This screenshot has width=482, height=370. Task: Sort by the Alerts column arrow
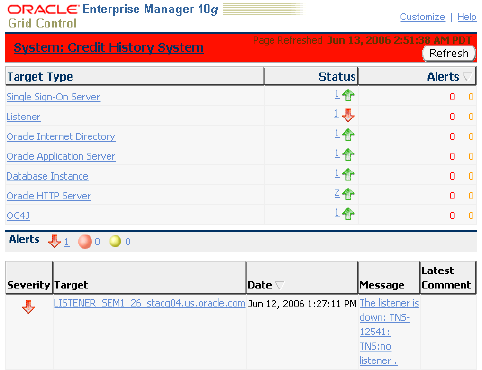pyautogui.click(x=467, y=77)
